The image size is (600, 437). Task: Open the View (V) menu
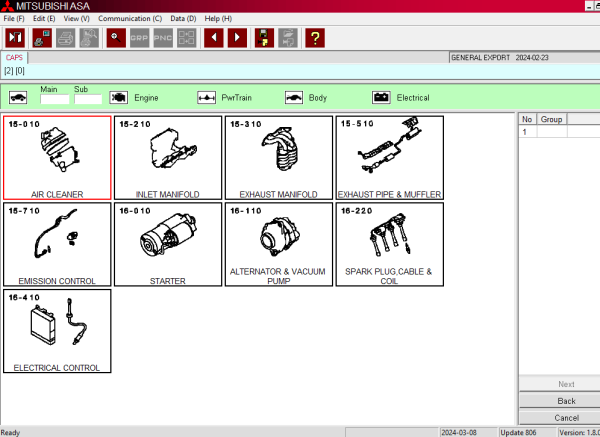click(x=77, y=18)
